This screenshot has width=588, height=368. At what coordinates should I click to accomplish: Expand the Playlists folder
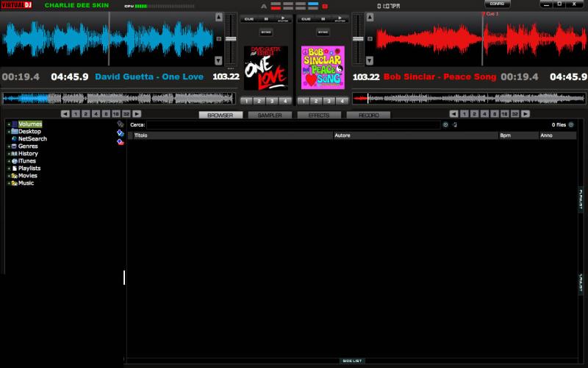tap(8, 169)
